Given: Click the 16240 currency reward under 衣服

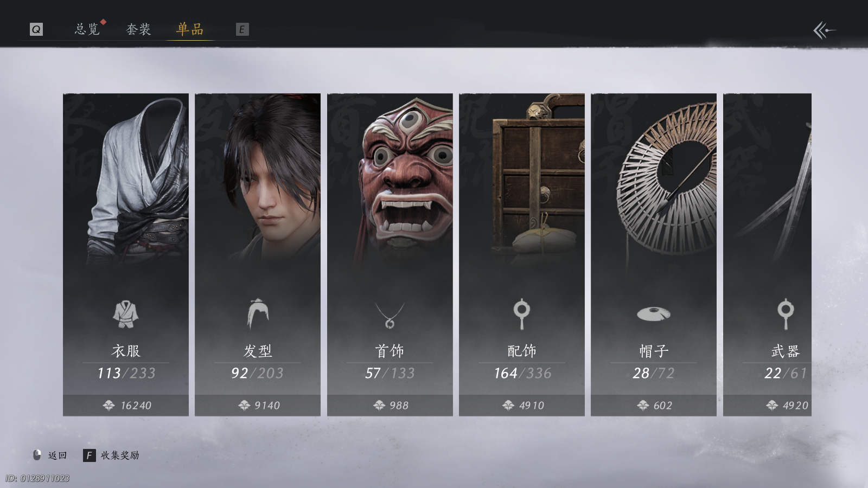Looking at the screenshot, I should pos(127,405).
